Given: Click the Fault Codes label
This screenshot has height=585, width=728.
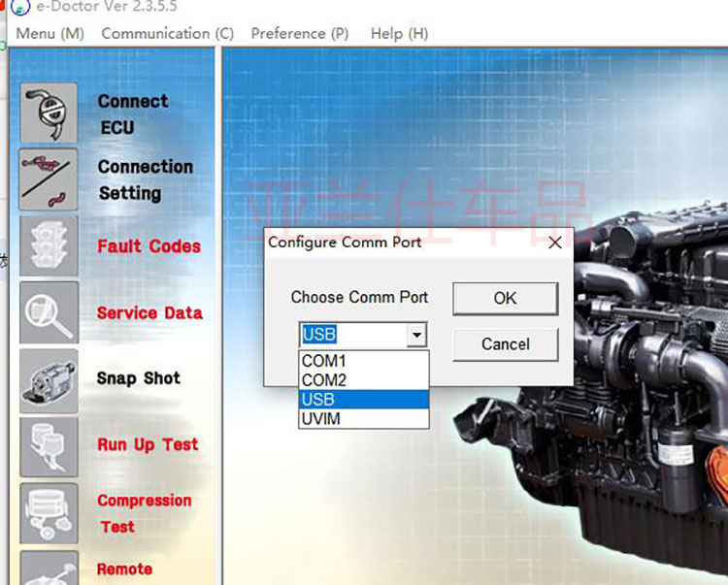Looking at the screenshot, I should tap(149, 246).
